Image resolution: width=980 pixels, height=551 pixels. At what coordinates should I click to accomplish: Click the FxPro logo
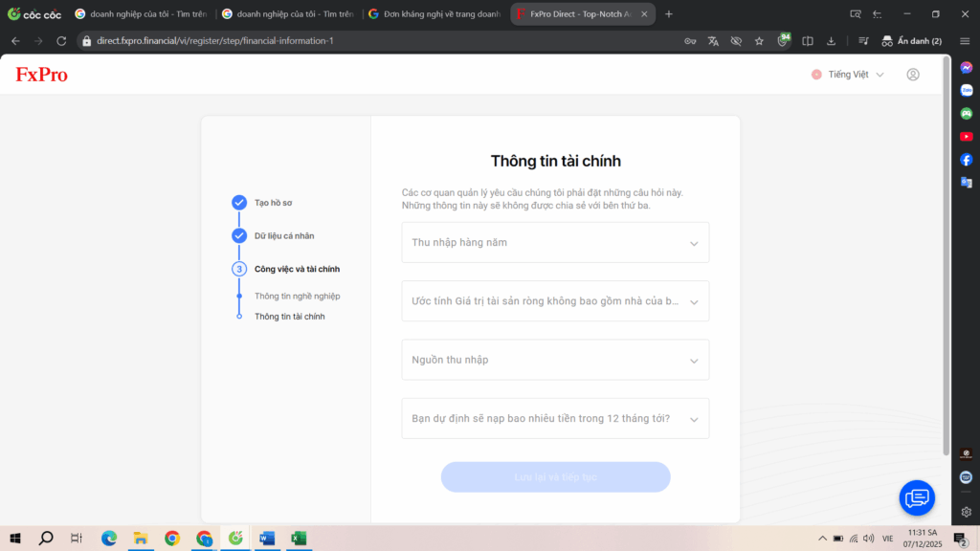(41, 75)
